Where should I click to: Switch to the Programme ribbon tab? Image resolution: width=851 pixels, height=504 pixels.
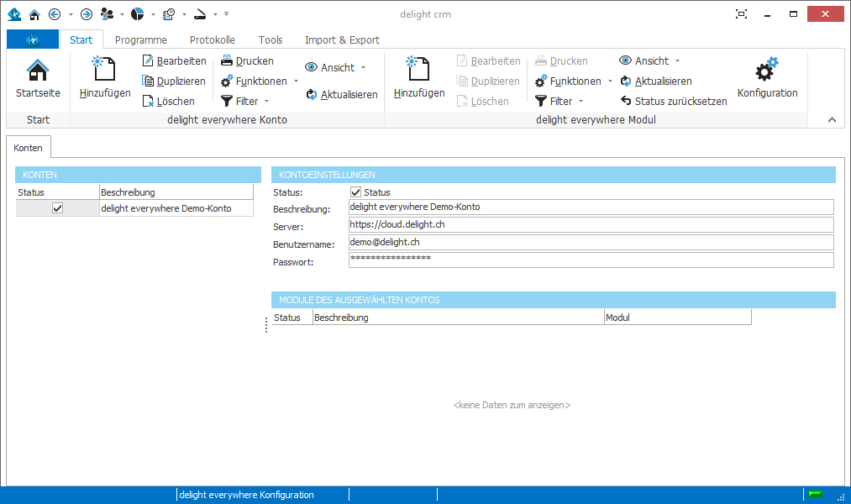[140, 39]
